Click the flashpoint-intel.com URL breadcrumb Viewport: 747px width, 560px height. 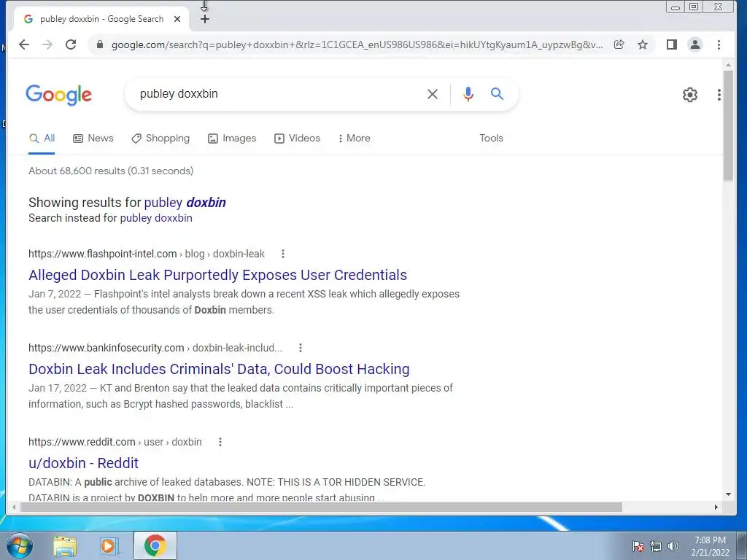[x=147, y=254]
